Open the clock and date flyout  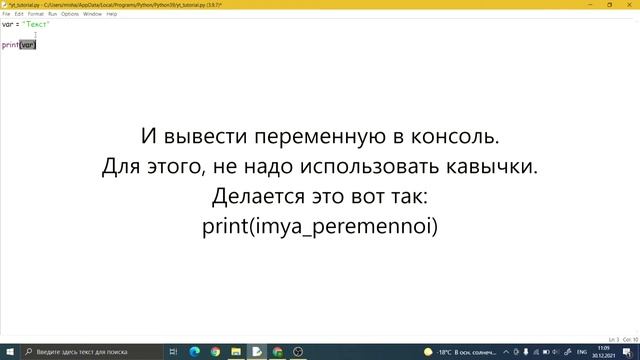pyautogui.click(x=604, y=352)
